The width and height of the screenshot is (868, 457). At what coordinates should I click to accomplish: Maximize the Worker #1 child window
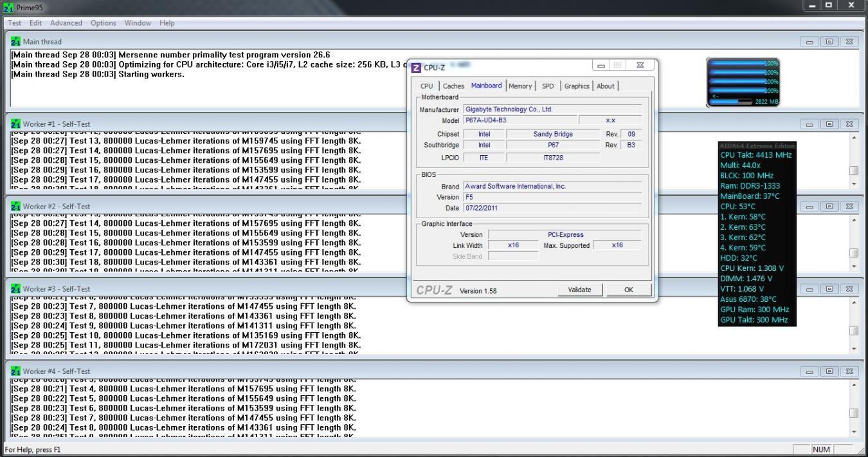point(829,124)
